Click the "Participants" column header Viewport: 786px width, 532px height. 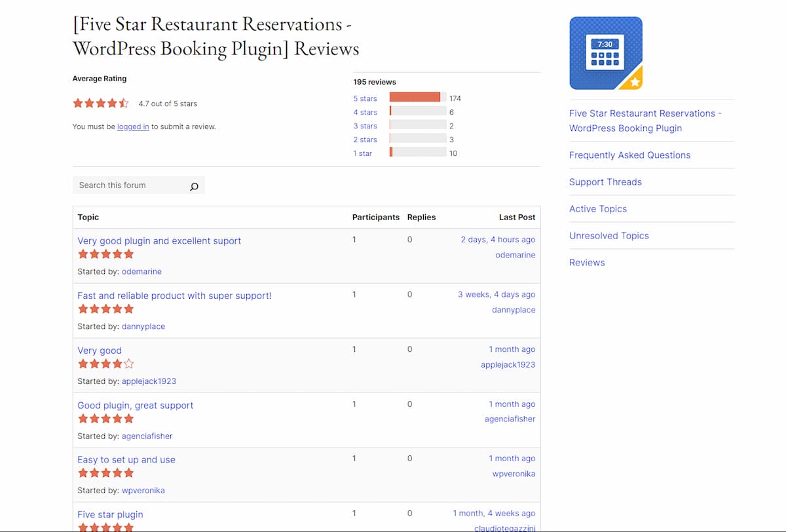(376, 217)
